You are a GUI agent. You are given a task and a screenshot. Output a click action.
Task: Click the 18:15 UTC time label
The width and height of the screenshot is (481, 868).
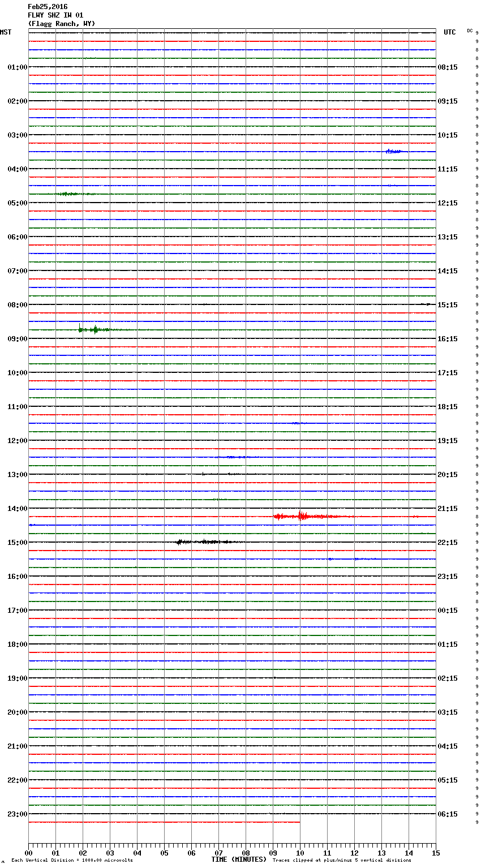click(x=448, y=407)
